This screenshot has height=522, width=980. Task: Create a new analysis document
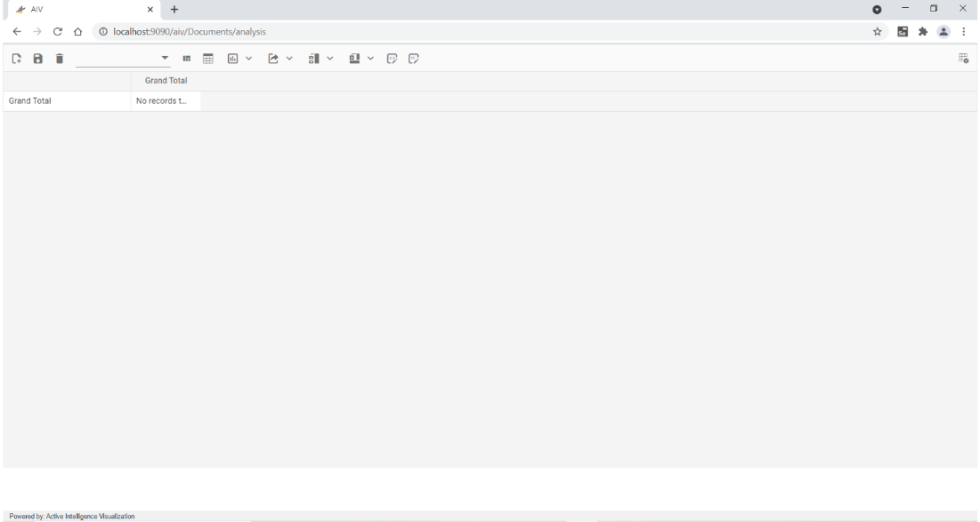point(17,59)
